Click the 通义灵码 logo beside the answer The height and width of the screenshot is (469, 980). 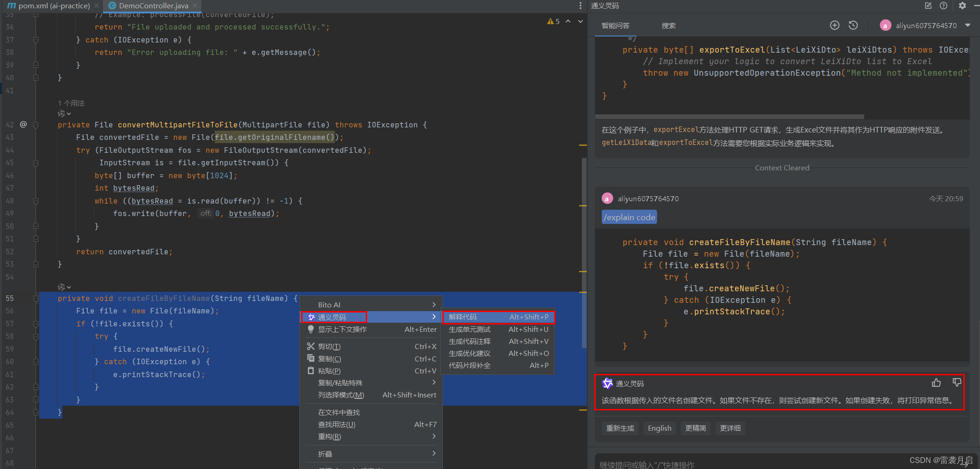(x=607, y=383)
